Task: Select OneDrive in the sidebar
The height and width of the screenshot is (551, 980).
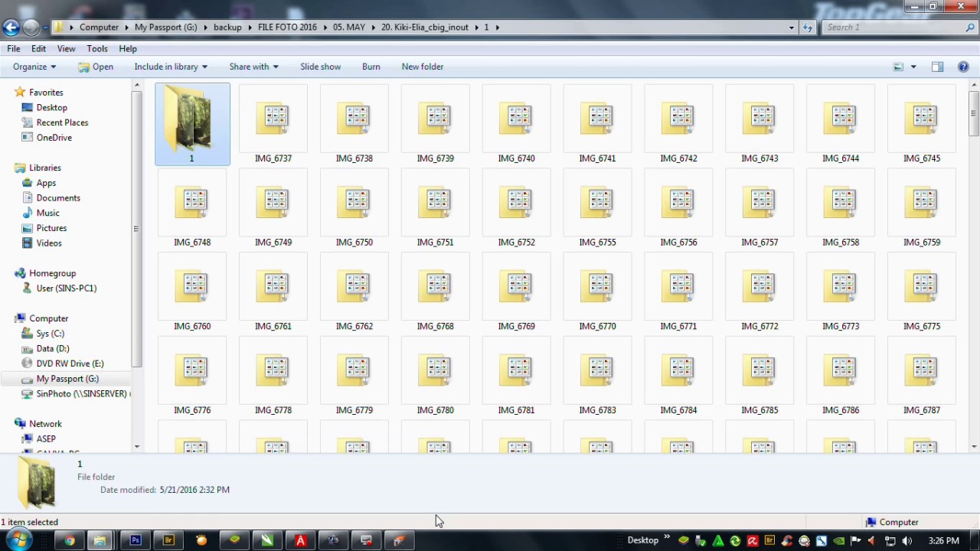Action: (54, 138)
